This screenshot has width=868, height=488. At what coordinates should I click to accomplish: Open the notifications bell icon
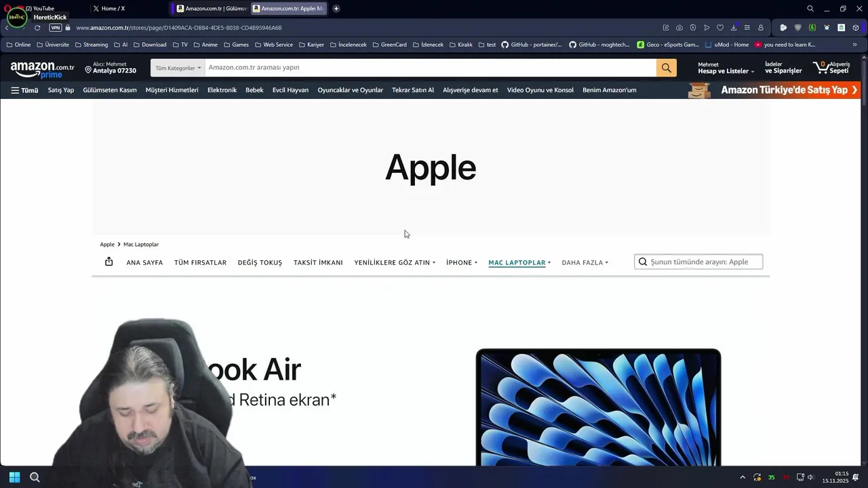pos(856,477)
